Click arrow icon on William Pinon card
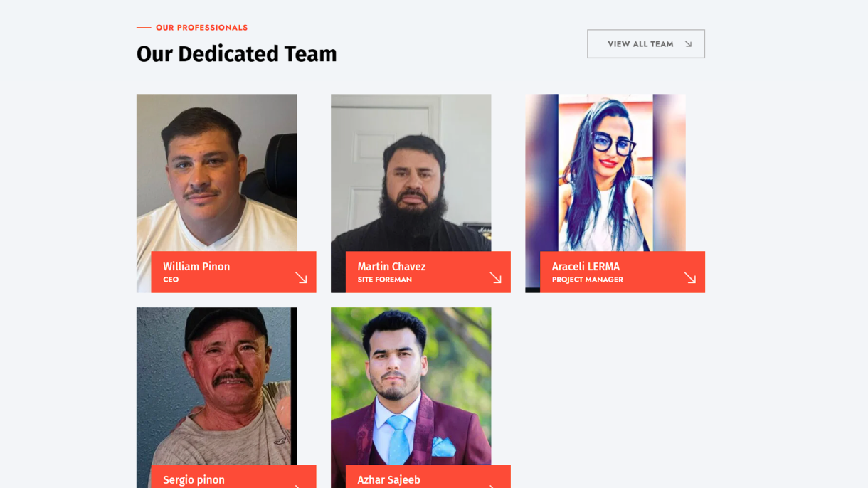 point(301,277)
